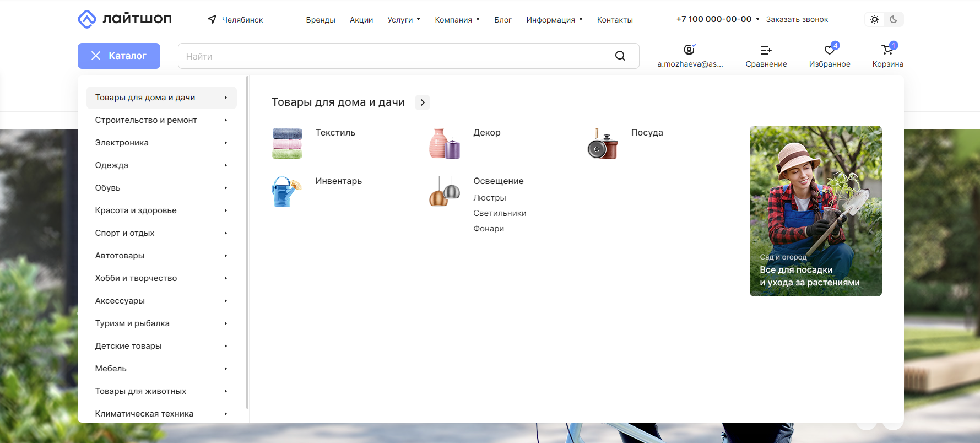Viewport: 980px width, 443px height.
Task: Click the Лайтшоп logo icon
Action: point(87,19)
